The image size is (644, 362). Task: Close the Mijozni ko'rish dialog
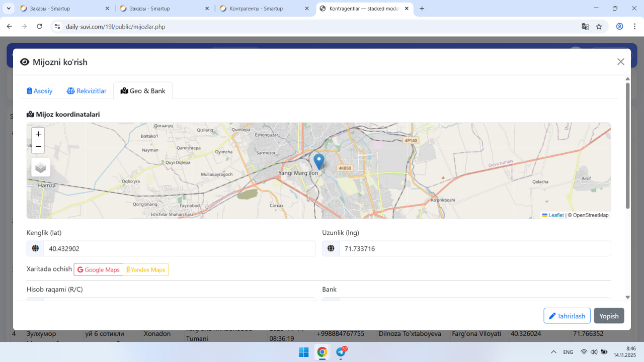(x=620, y=62)
